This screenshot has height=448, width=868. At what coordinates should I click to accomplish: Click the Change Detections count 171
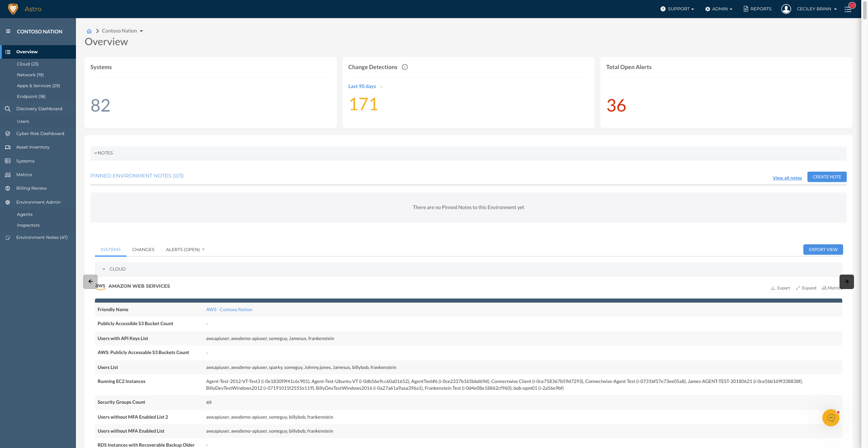click(363, 104)
